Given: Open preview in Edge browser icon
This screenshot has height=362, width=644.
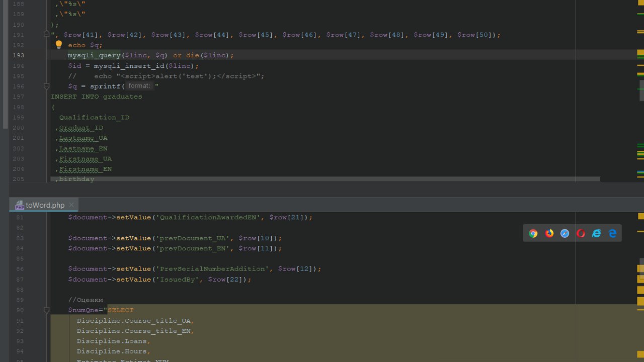Looking at the screenshot, I should click(612, 233).
